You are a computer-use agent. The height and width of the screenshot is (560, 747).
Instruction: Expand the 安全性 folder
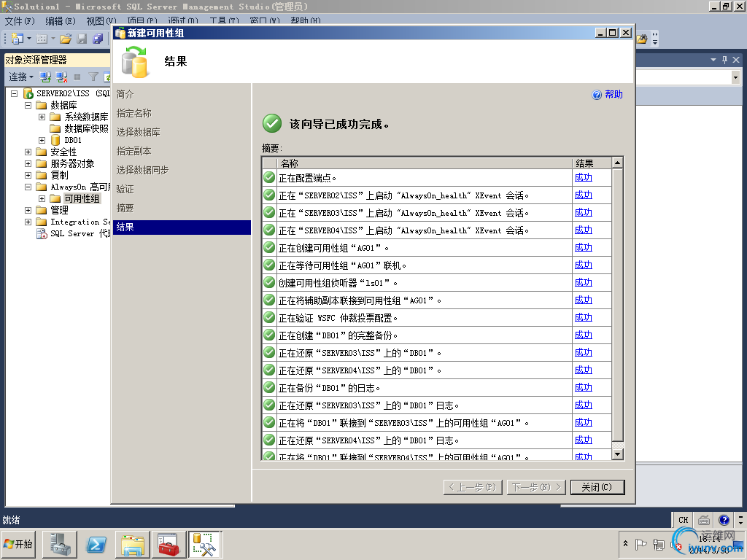[28, 152]
